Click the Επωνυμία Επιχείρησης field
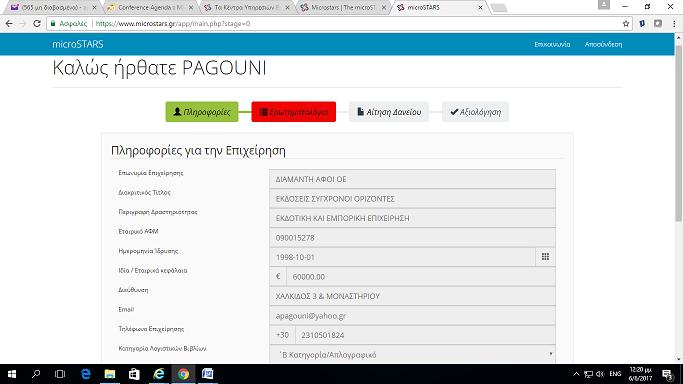This screenshot has height=384, width=683. point(412,179)
